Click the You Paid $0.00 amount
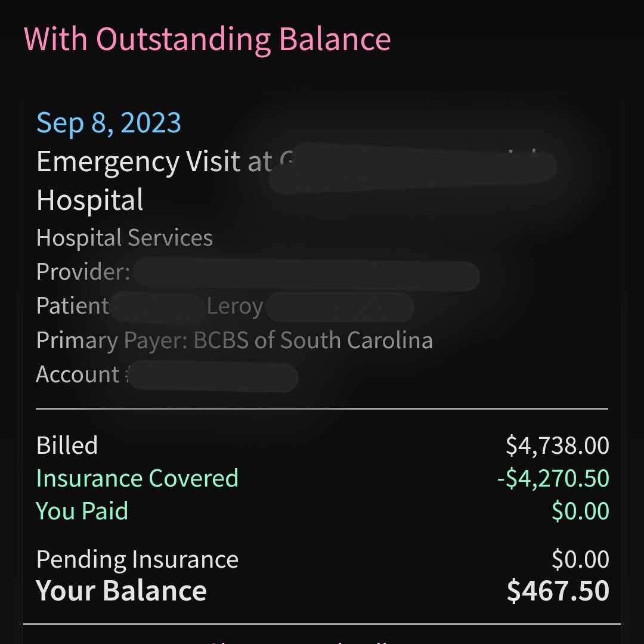 point(580,511)
